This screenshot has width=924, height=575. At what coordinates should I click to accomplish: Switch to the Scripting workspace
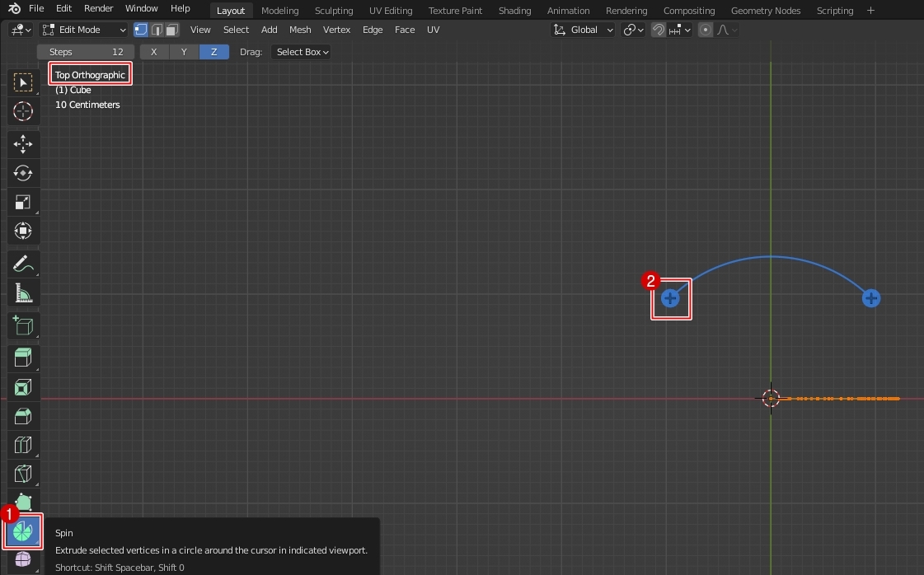(834, 11)
